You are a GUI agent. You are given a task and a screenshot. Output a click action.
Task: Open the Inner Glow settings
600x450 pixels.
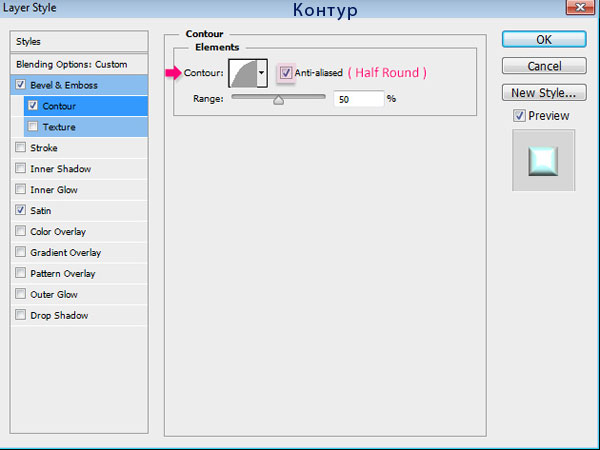(79, 190)
